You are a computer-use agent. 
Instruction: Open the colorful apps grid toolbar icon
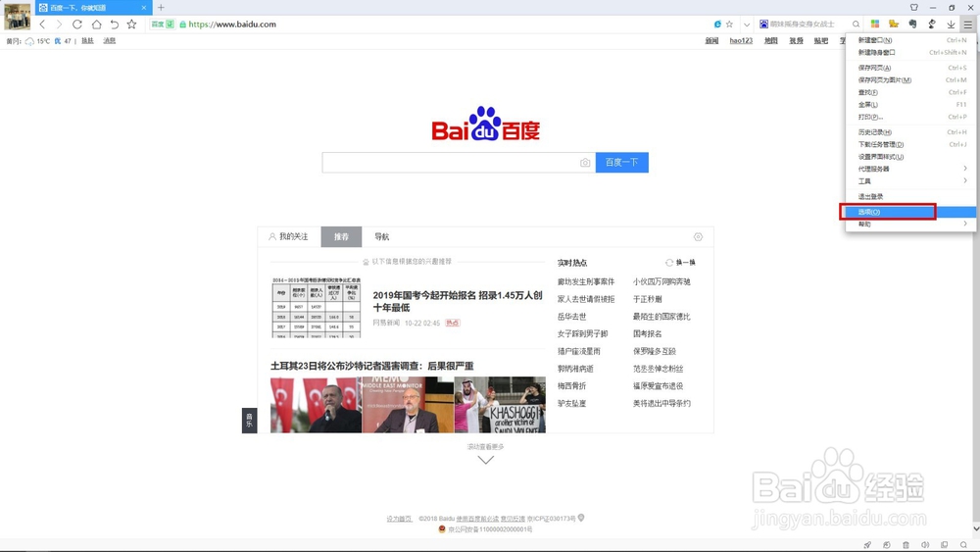pos(875,24)
